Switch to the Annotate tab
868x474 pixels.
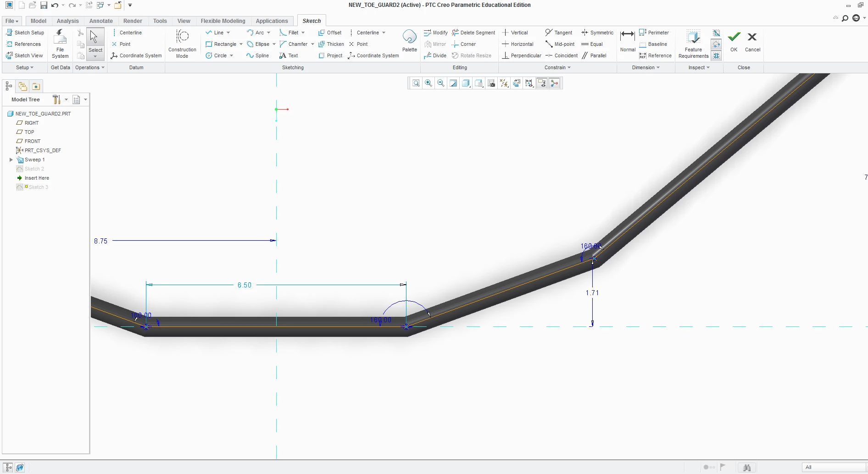pos(101,21)
